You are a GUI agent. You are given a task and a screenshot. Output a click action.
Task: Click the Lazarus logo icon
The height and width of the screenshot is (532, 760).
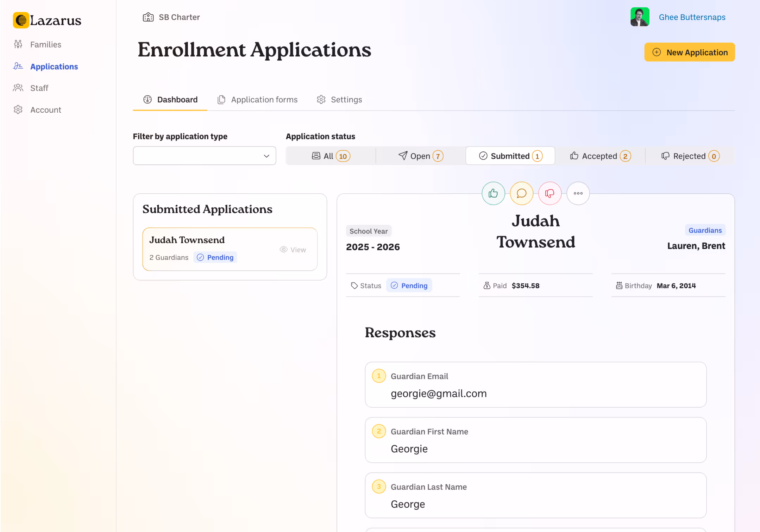point(21,20)
